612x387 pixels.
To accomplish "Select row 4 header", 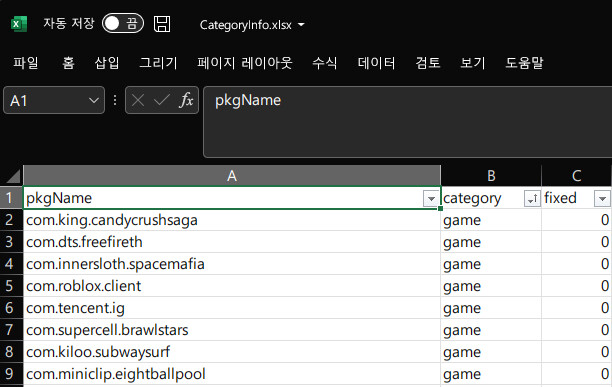I will tap(11, 264).
